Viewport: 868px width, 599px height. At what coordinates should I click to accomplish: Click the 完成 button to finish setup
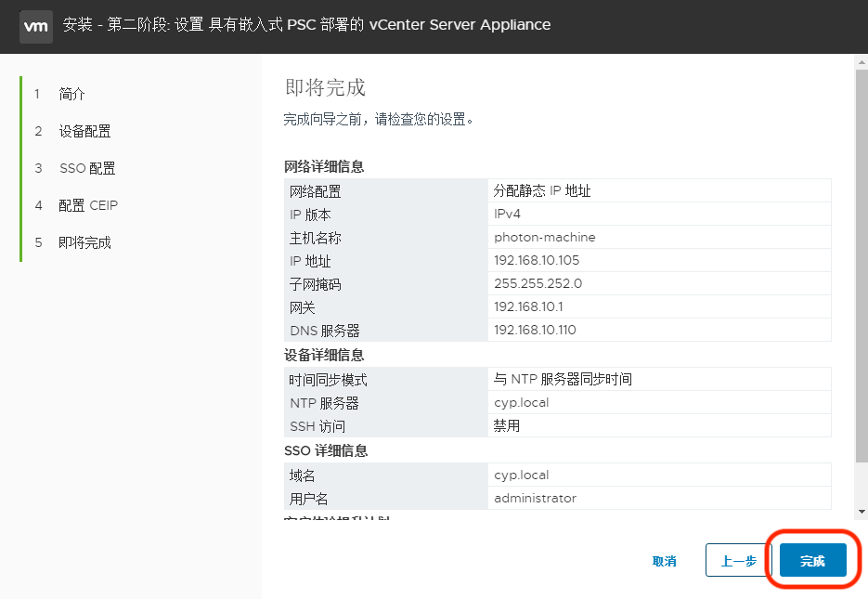tap(812, 560)
